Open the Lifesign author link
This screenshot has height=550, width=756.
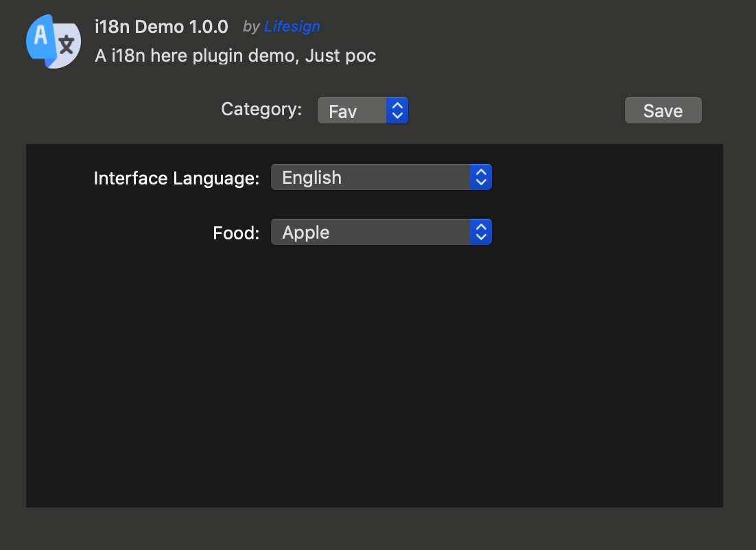[292, 27]
